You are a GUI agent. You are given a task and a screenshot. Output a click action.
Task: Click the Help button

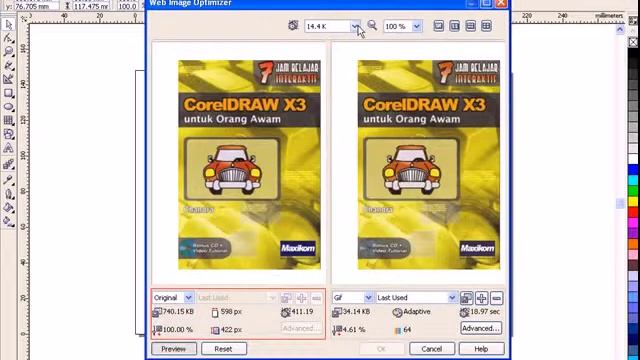click(481, 349)
